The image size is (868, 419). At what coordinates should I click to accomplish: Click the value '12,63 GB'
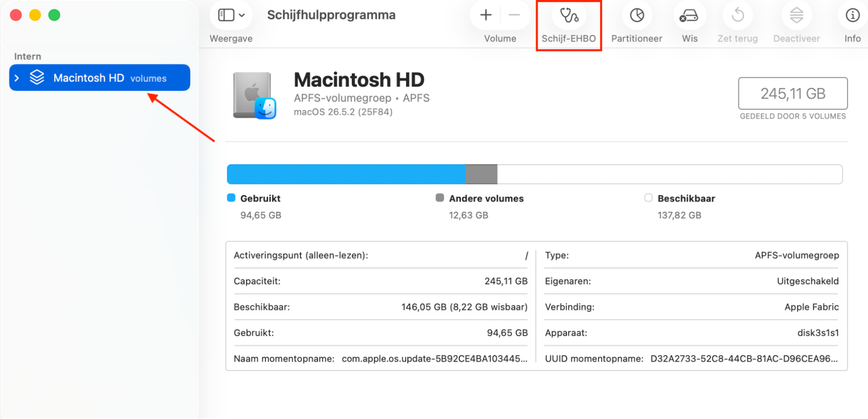click(x=469, y=215)
